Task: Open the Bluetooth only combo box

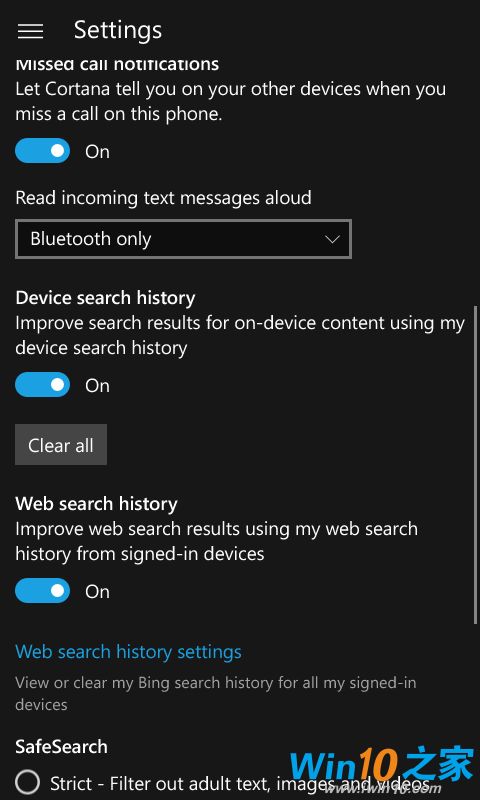Action: (x=183, y=239)
